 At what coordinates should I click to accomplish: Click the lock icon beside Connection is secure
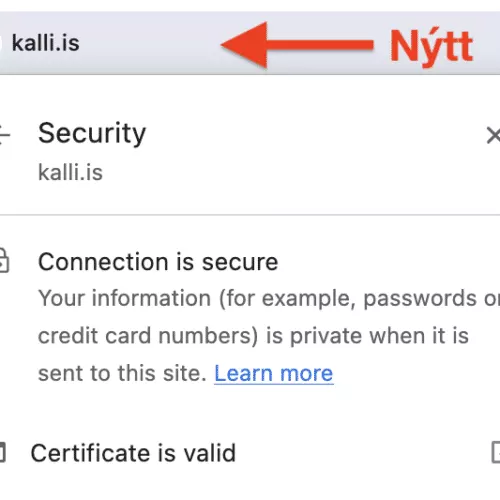pos(3,261)
